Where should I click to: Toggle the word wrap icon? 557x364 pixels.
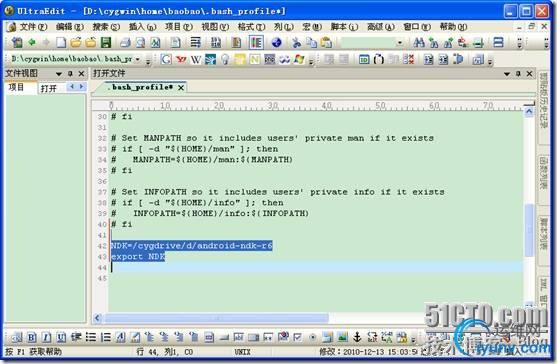pyautogui.click(x=195, y=43)
